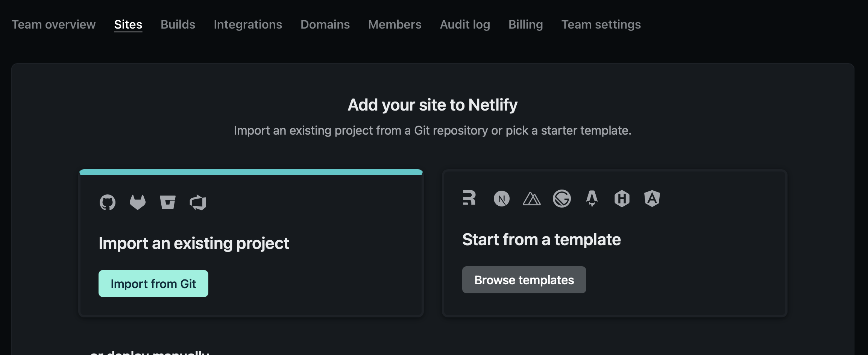Screen dimensions: 868x355
Task: Click the 'Start from a template' heading
Action: coord(542,240)
